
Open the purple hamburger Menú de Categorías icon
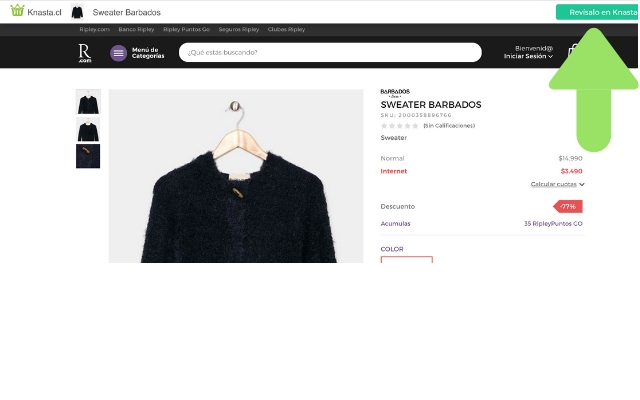(118, 53)
